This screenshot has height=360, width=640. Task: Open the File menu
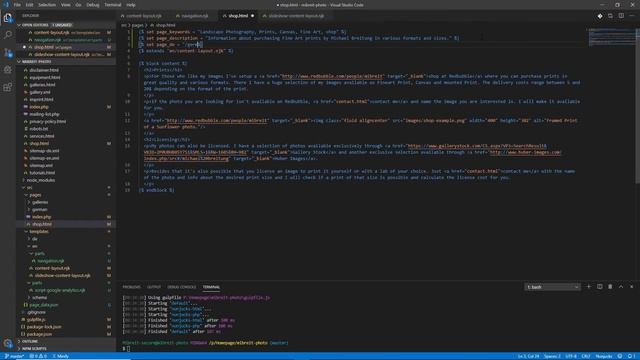(17, 5)
